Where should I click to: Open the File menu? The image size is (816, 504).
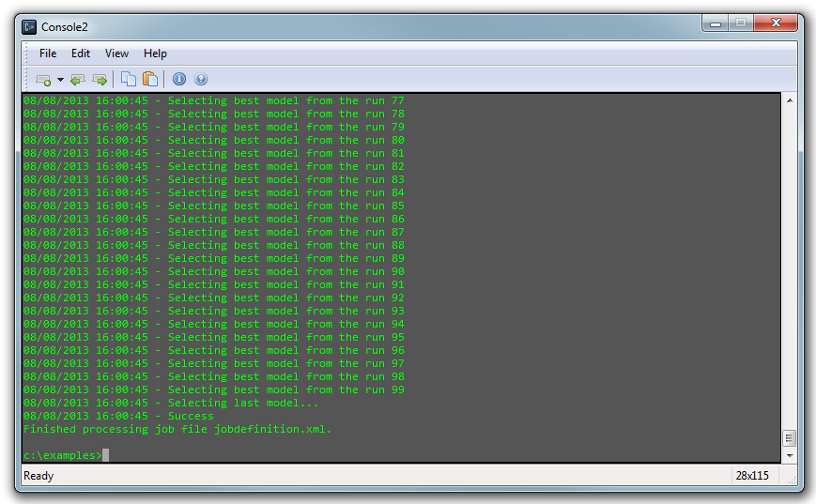(48, 53)
